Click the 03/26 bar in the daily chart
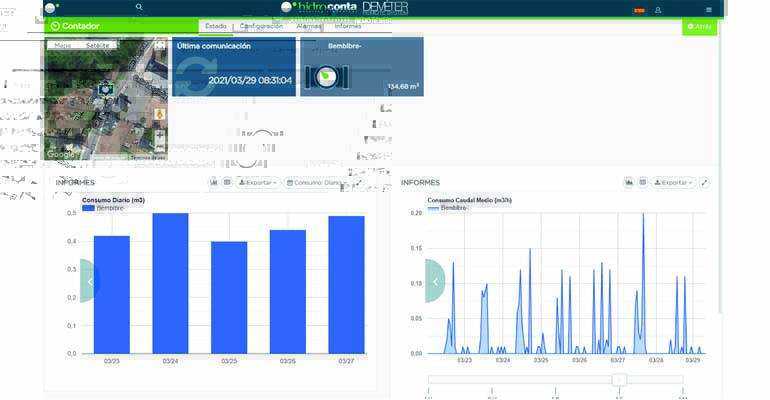This screenshot has width=770, height=400. coord(288,292)
